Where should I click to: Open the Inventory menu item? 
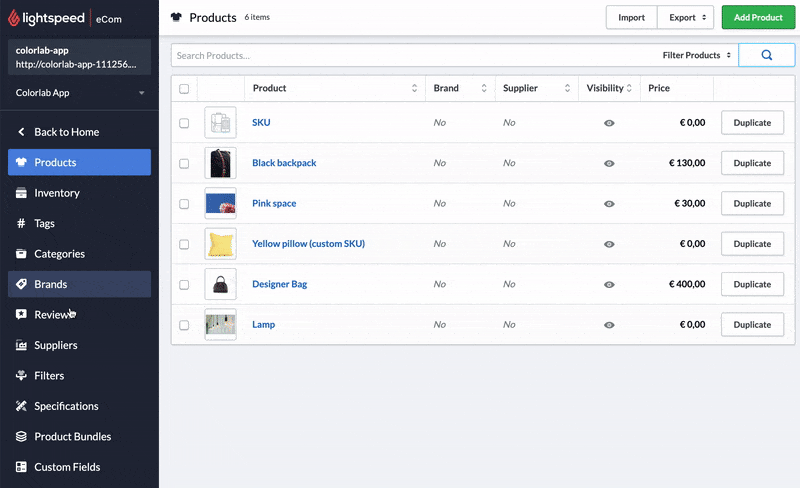click(x=80, y=193)
